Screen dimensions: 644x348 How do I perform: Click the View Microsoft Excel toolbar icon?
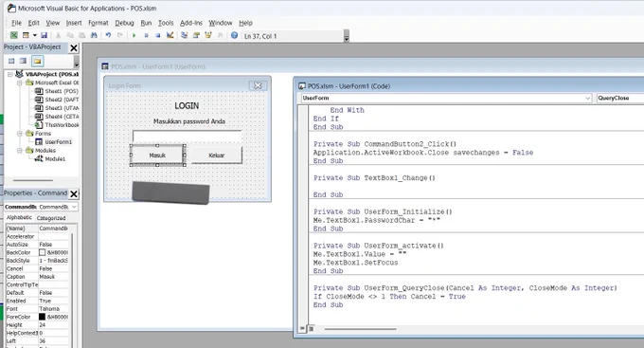click(14, 36)
